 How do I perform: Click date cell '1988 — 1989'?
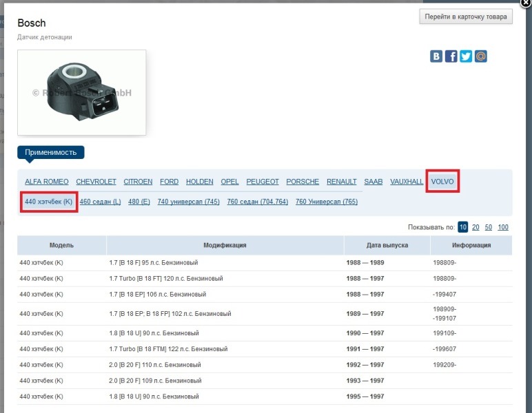click(365, 262)
